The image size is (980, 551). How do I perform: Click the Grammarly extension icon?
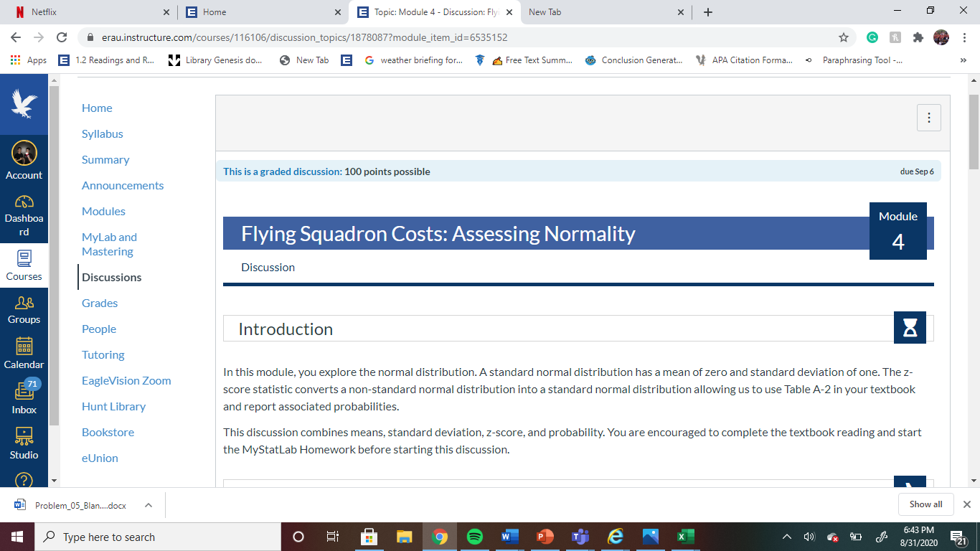pyautogui.click(x=871, y=37)
